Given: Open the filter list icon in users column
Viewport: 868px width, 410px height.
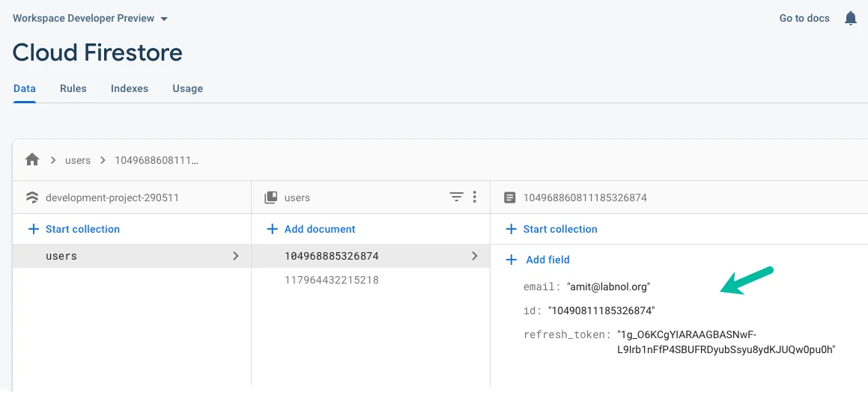Looking at the screenshot, I should (456, 197).
